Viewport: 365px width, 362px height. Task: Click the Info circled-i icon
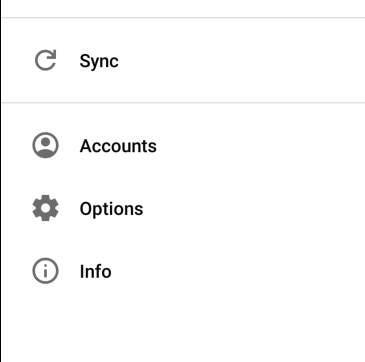[45, 271]
